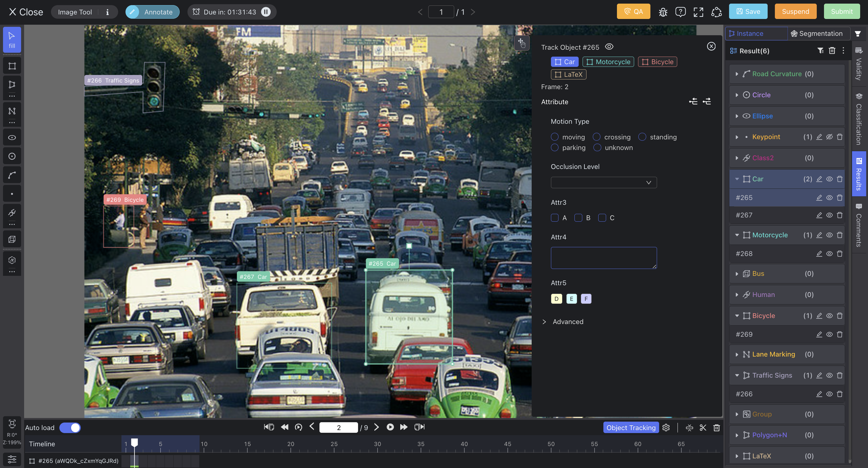Collapse the Traffic Signs group
The height and width of the screenshot is (468, 868).
[x=737, y=376]
